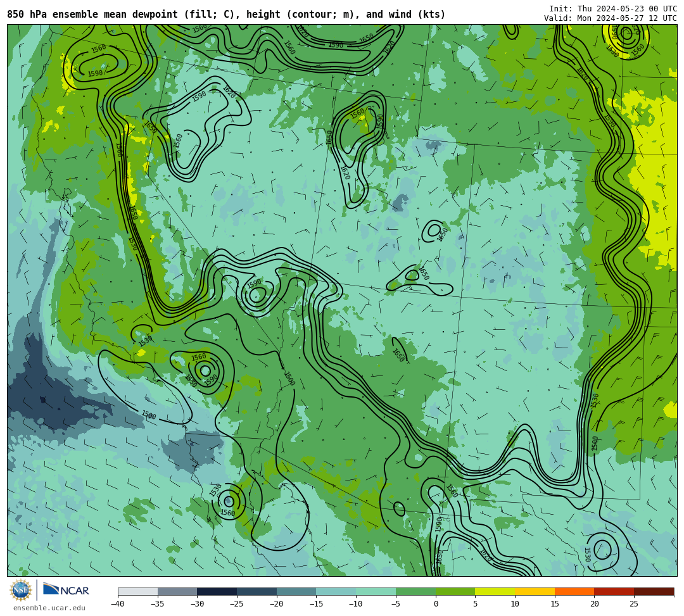684x616 pixels.
Task: Click the colorbar tick label '0'
Action: click(x=436, y=604)
